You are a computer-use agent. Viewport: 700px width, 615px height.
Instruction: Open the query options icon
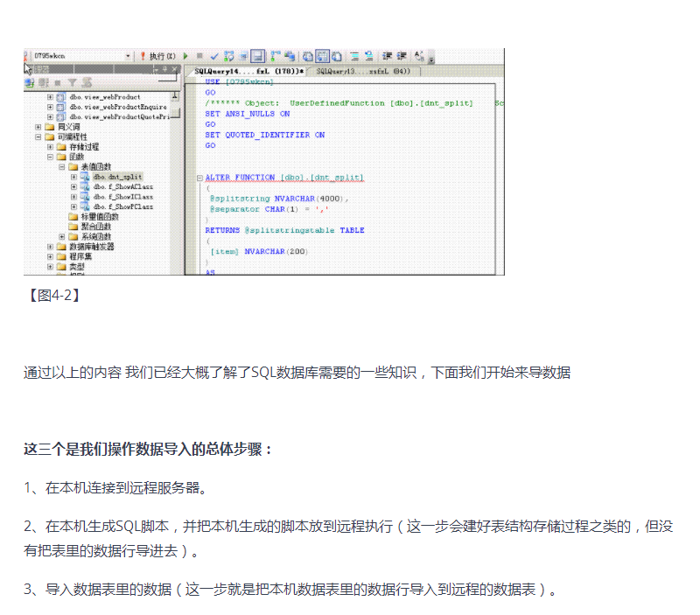point(244,56)
